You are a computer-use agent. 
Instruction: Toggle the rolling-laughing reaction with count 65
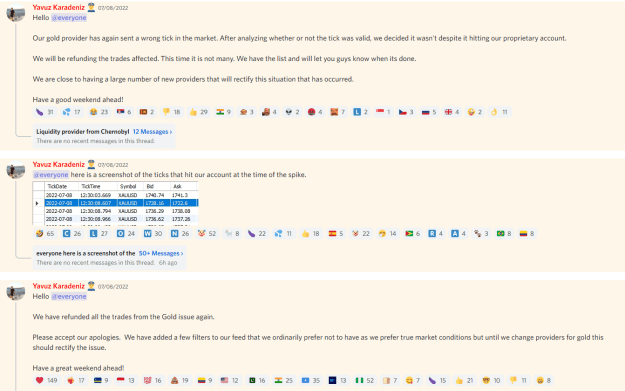pos(45,234)
